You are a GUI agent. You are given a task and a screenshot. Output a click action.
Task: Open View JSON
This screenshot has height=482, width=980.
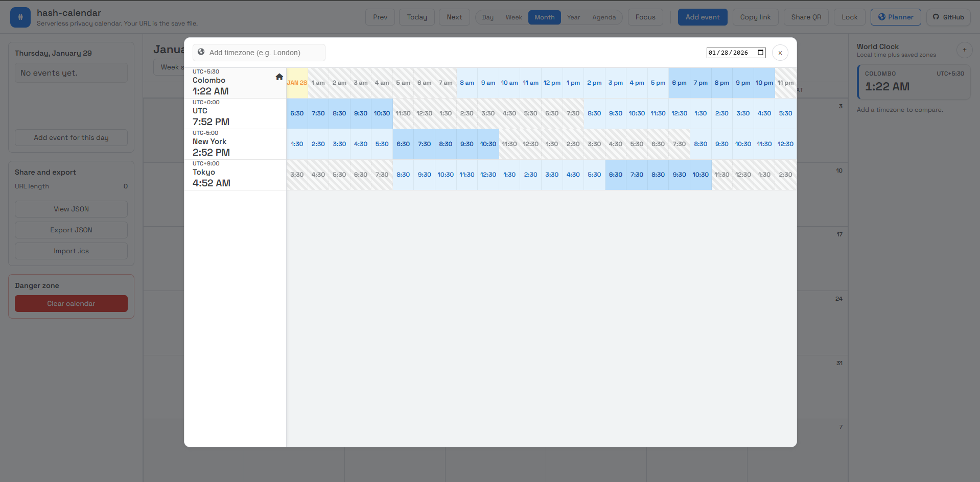(x=71, y=209)
